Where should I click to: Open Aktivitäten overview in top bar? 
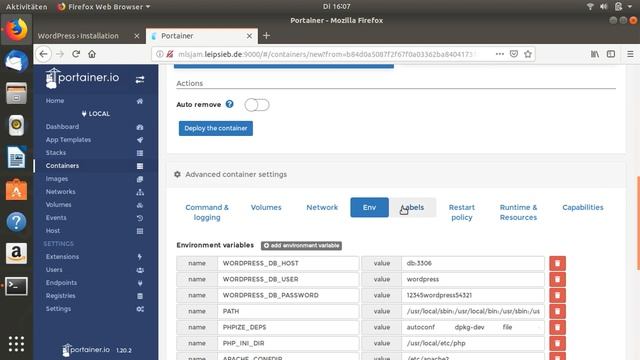(27, 7)
